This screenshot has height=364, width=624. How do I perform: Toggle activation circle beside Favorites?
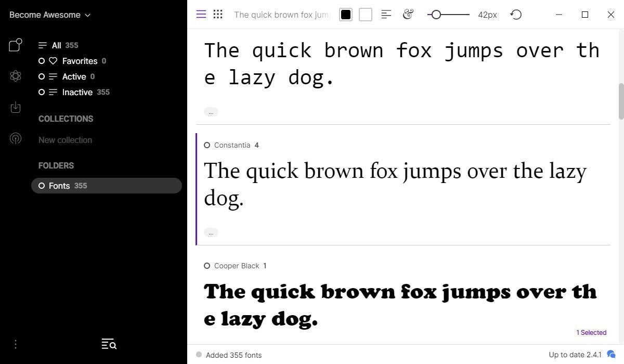click(x=42, y=61)
